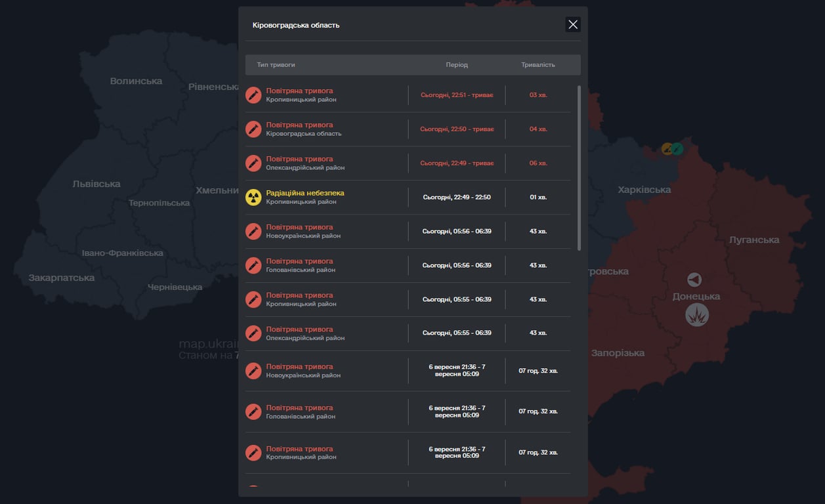825x504 pixels.
Task: Select the Луганська region on the map
Action: pyautogui.click(x=753, y=240)
